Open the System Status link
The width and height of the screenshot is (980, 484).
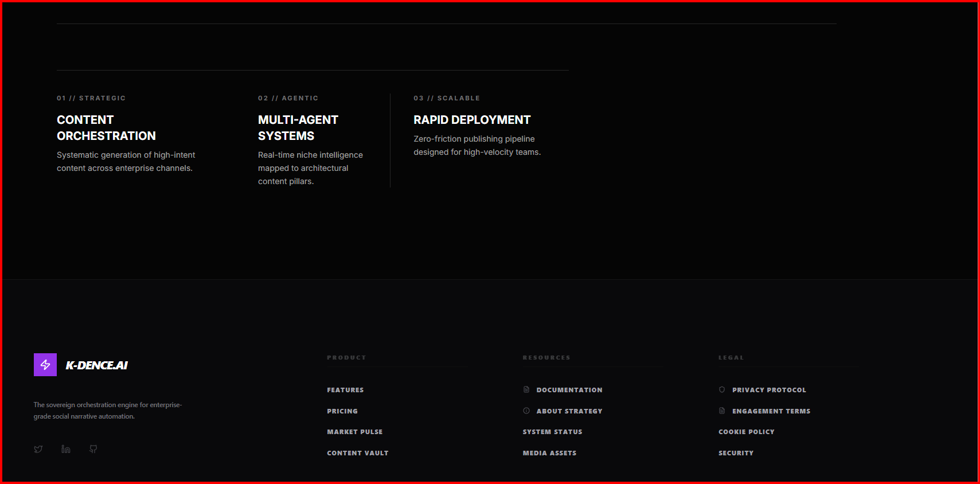[552, 432]
